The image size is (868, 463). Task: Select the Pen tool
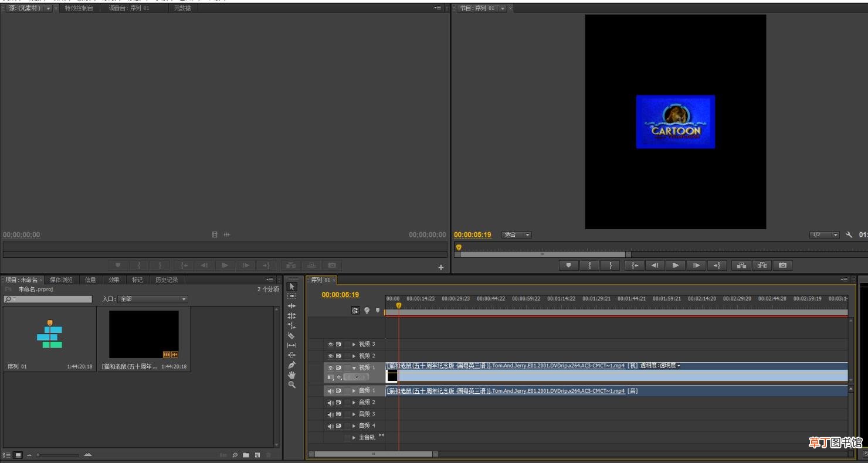(x=291, y=365)
